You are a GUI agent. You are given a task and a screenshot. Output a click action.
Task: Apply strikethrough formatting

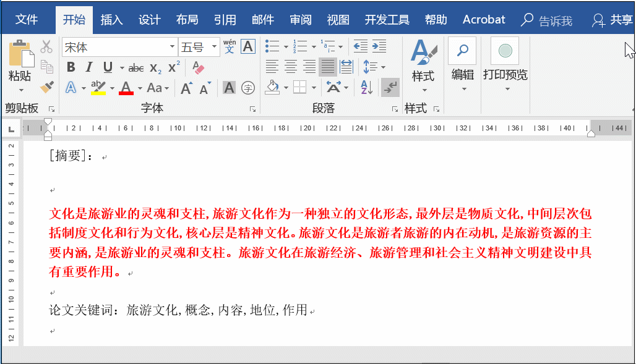point(135,67)
